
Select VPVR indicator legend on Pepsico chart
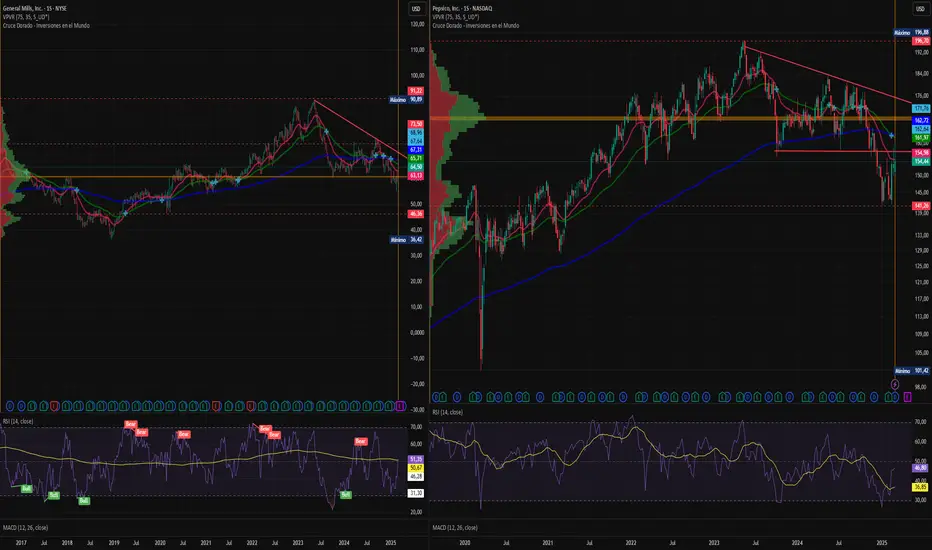456,17
